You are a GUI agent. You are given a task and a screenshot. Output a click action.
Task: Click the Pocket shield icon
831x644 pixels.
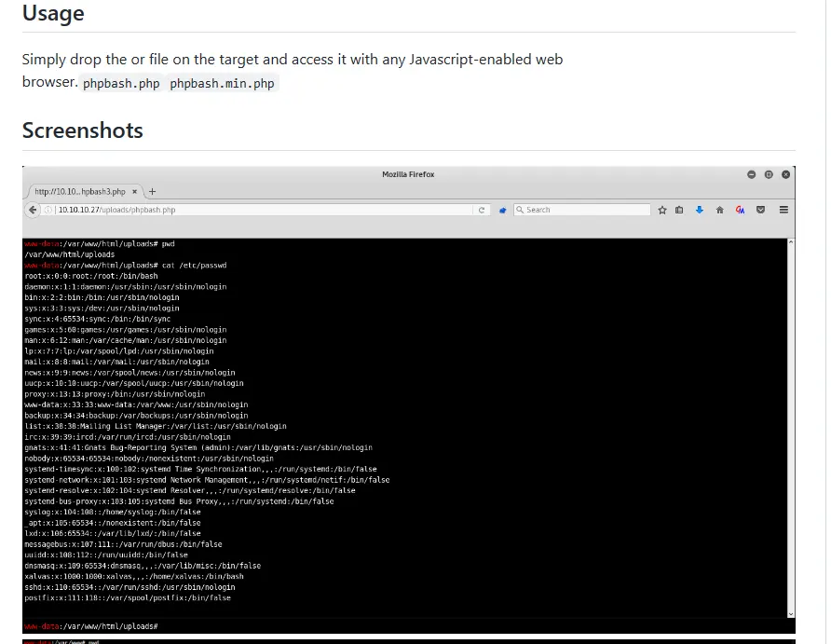tap(760, 210)
